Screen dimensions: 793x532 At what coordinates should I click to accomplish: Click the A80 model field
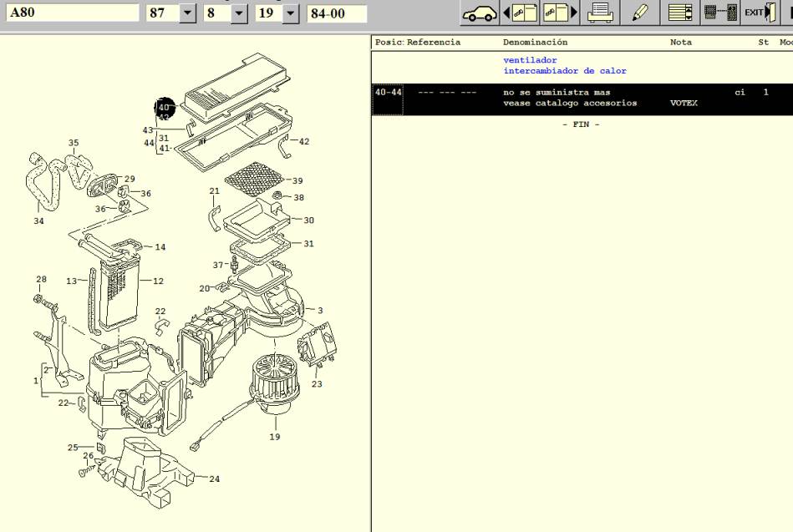pos(72,13)
